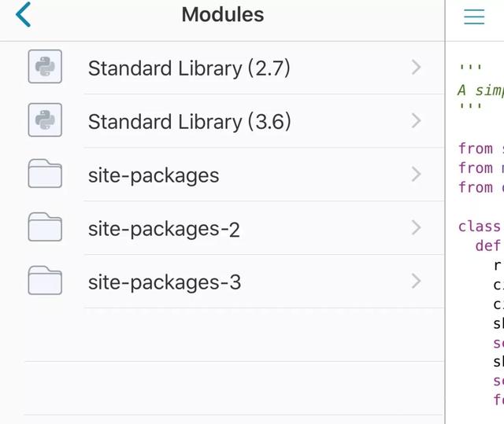Image resolution: width=504 pixels, height=424 pixels.
Task: Click Python icon for Standard Library (2.7)
Action: tap(45, 66)
